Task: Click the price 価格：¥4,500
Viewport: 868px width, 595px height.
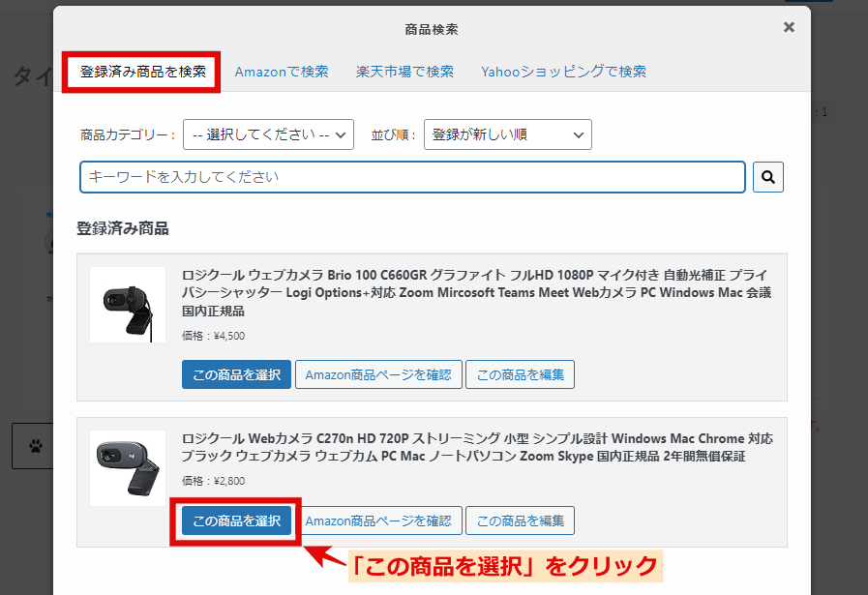Action: pyautogui.click(x=213, y=336)
